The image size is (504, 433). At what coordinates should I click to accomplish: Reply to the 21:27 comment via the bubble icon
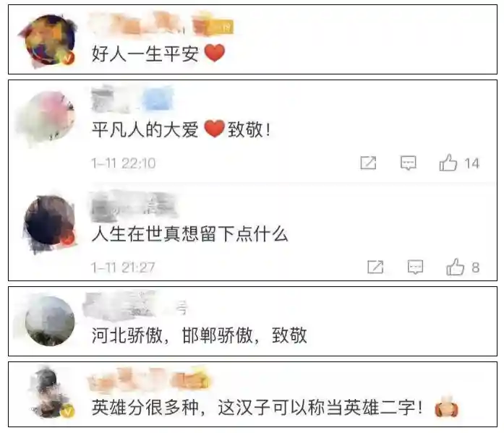click(415, 267)
